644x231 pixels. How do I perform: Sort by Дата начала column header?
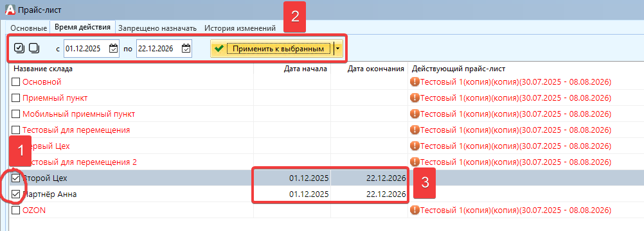coord(292,69)
